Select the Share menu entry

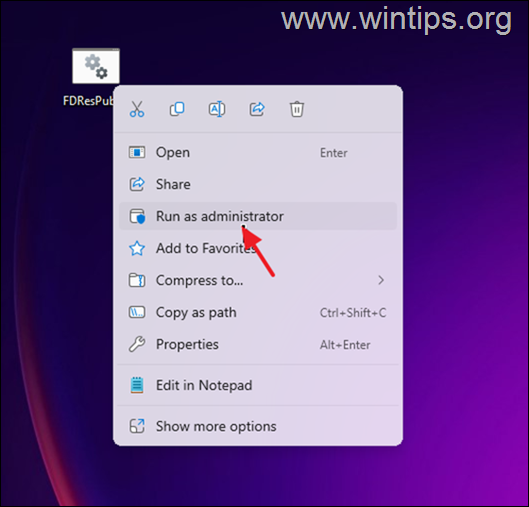click(x=258, y=184)
